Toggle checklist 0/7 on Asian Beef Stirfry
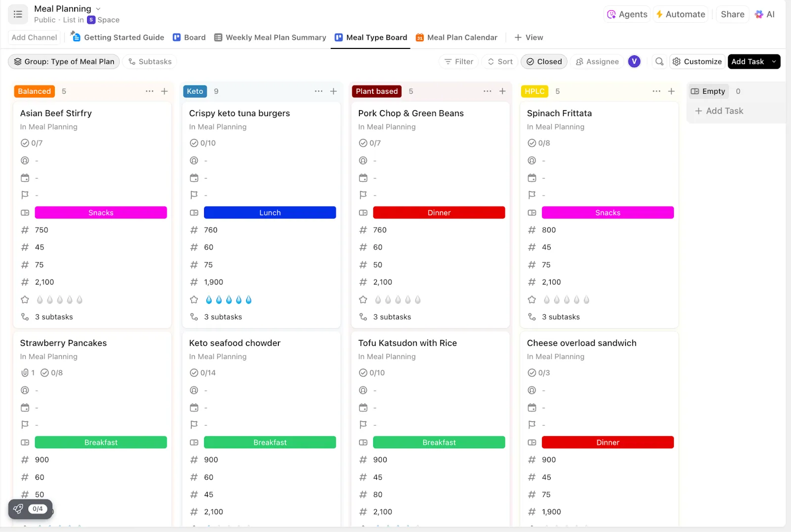Viewport: 791px width, 532px height. pos(32,143)
